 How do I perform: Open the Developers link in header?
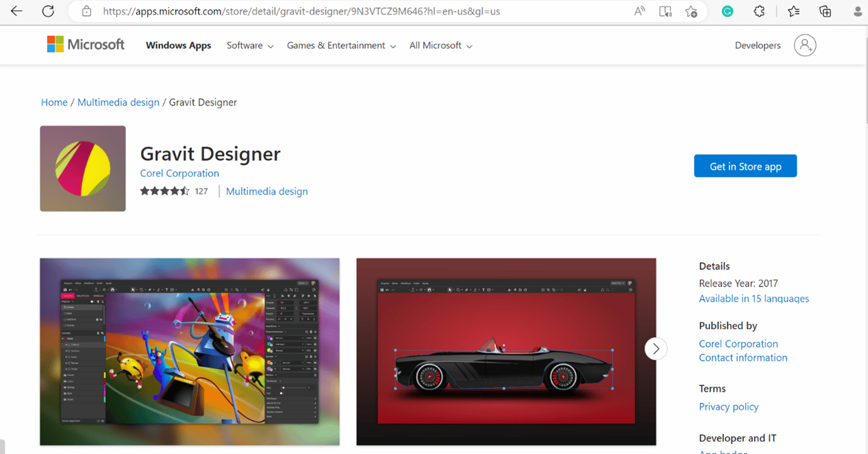pyautogui.click(x=758, y=45)
